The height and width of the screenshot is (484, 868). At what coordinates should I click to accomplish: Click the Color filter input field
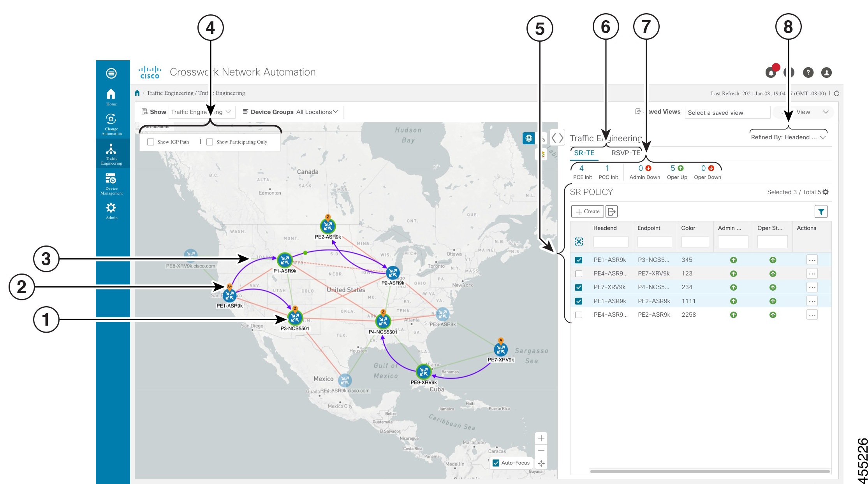tap(695, 242)
